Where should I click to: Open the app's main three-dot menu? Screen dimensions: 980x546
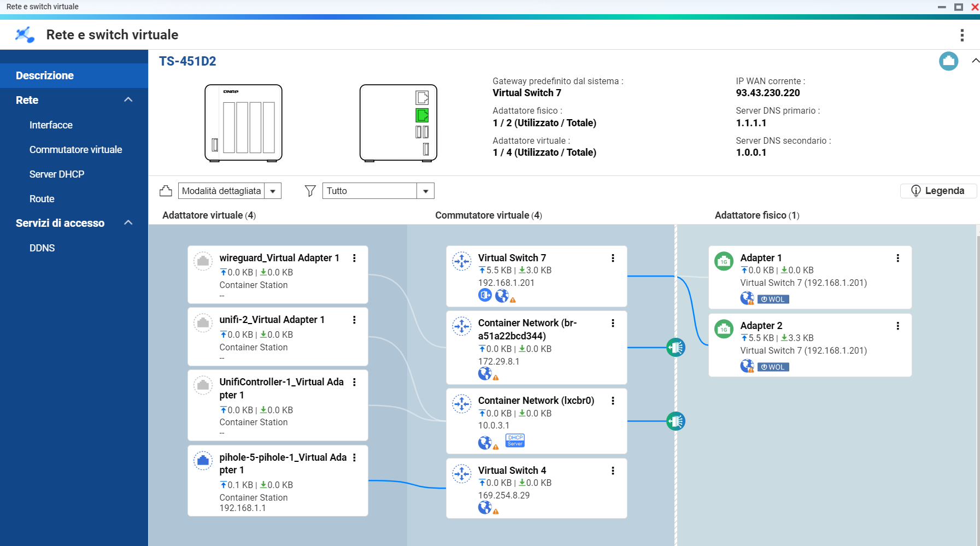coord(962,35)
